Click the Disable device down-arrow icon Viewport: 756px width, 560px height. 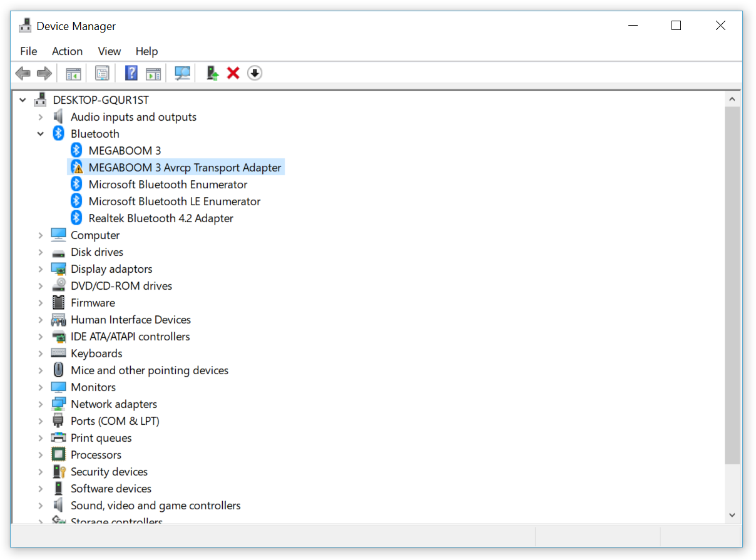coord(254,73)
